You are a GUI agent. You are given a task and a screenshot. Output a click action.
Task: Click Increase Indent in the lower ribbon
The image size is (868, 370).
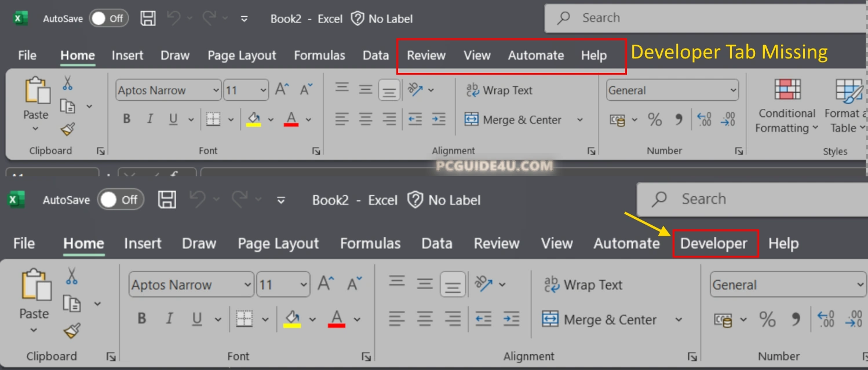[x=511, y=318]
